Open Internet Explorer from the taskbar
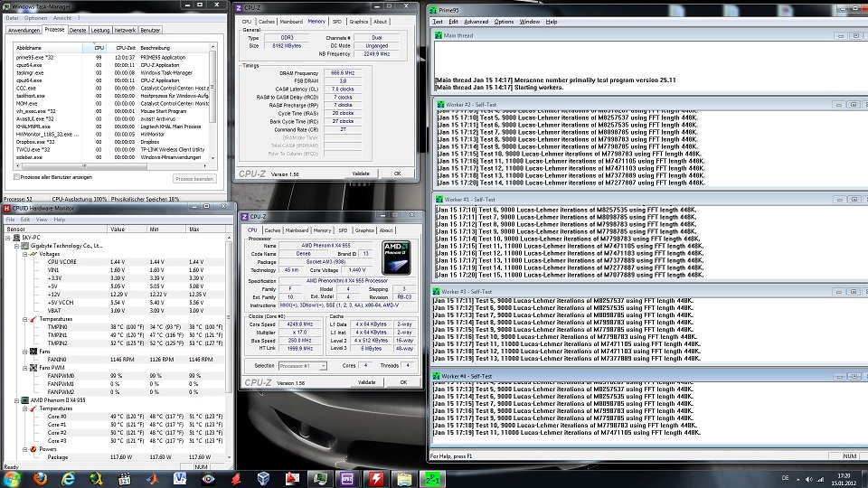The image size is (868, 488). (68, 479)
